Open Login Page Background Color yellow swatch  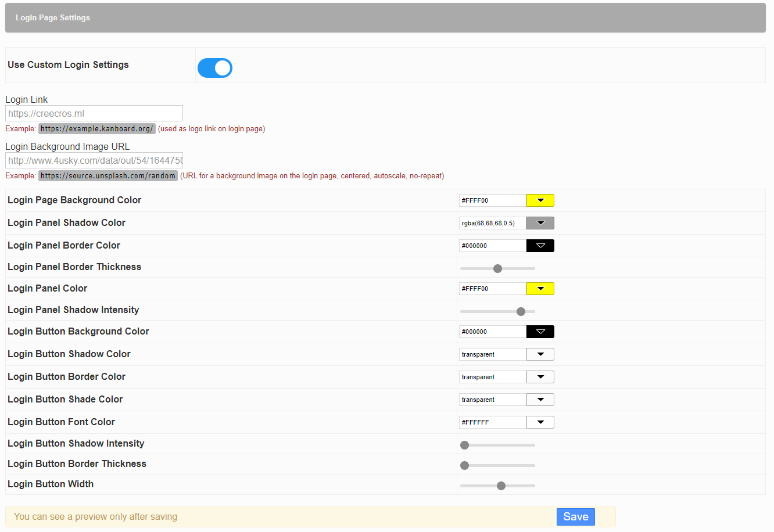(x=540, y=200)
